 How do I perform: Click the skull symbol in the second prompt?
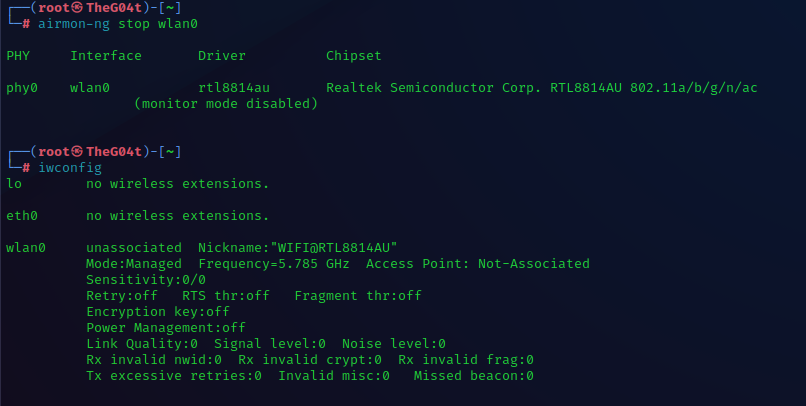tap(79, 151)
